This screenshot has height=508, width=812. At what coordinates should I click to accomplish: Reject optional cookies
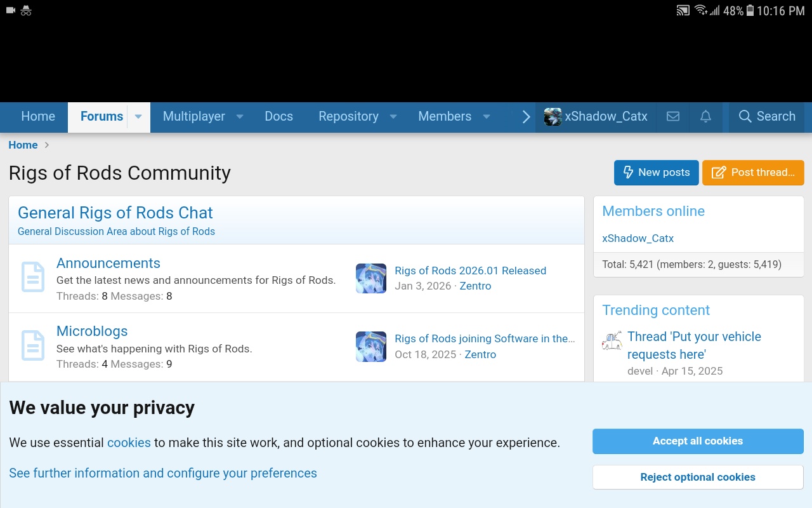698,477
